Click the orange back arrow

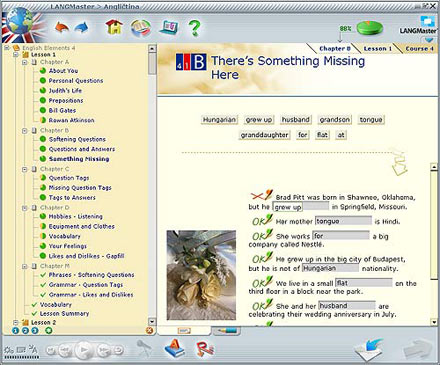coord(61,28)
